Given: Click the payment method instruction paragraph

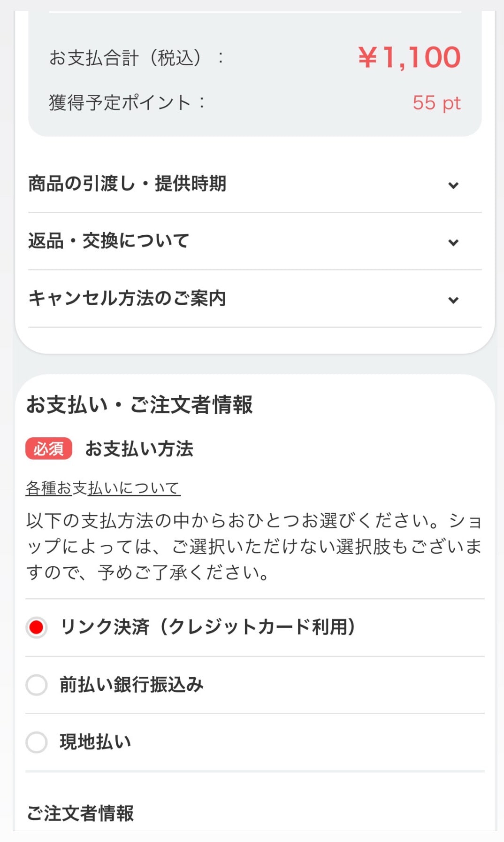Looking at the screenshot, I should [x=254, y=547].
